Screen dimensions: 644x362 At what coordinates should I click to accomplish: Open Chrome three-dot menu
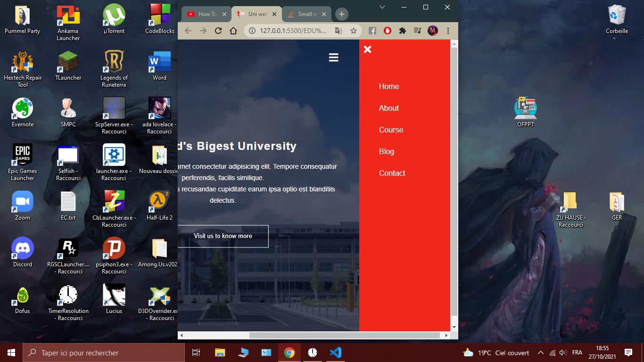[x=448, y=31]
